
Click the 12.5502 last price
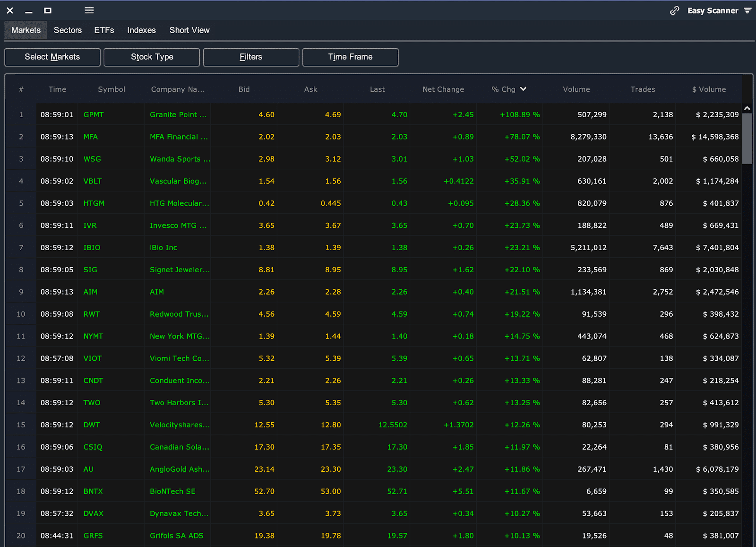tap(393, 425)
